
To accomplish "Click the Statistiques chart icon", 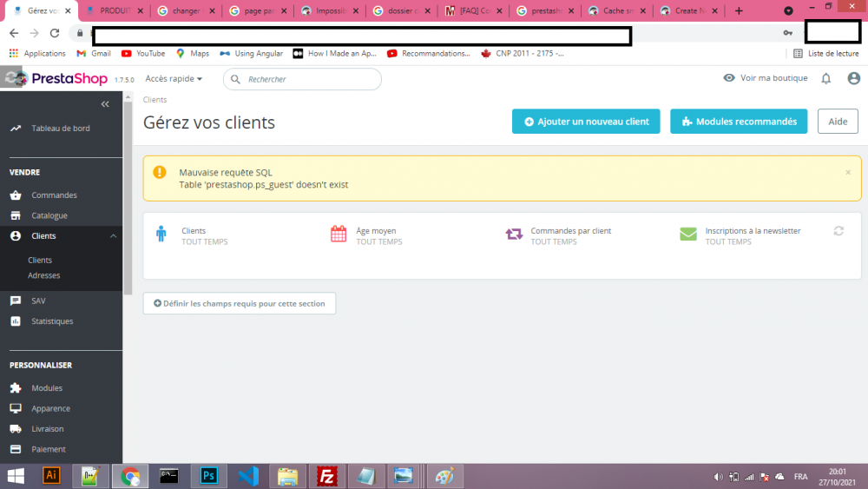I will click(x=16, y=321).
